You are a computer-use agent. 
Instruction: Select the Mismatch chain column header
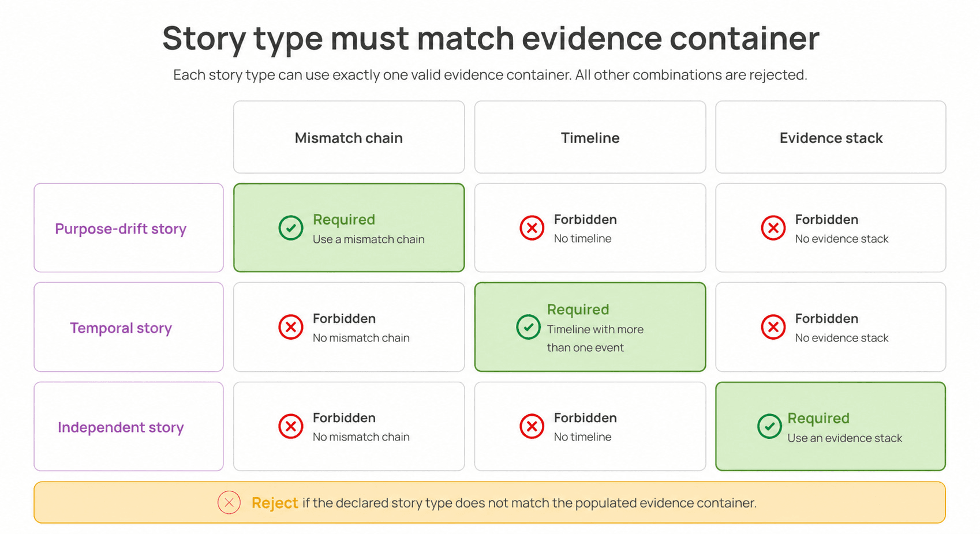tap(349, 137)
